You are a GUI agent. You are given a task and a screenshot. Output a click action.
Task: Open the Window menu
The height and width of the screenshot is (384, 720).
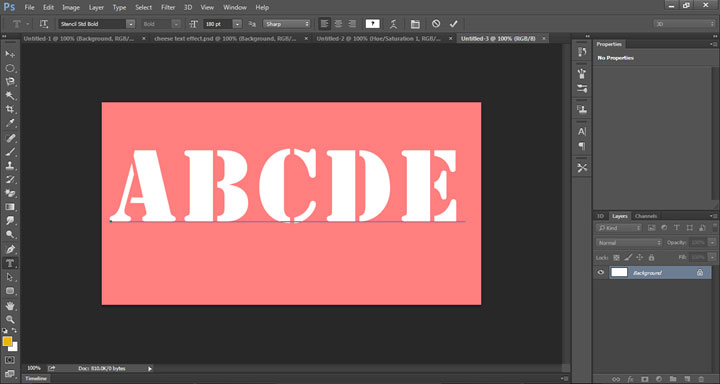234,8
